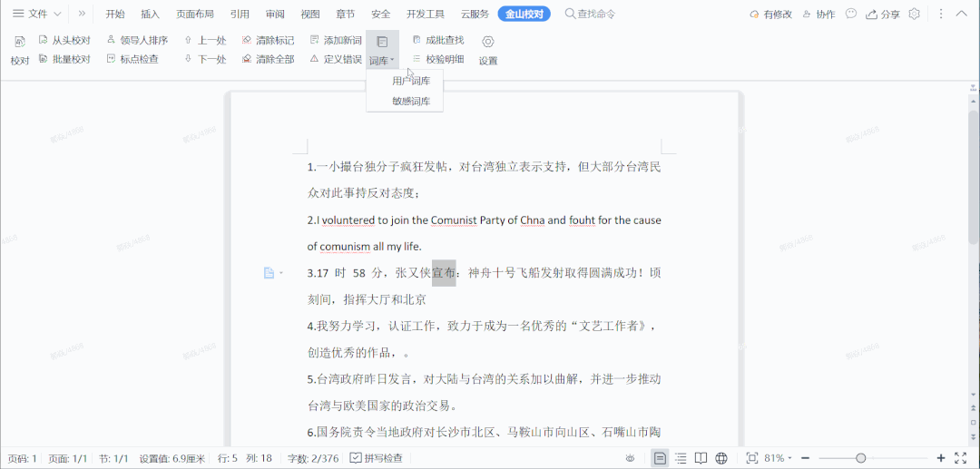The width and height of the screenshot is (980, 469).
Task: Click the highlighted word 宣布
Action: (x=444, y=273)
